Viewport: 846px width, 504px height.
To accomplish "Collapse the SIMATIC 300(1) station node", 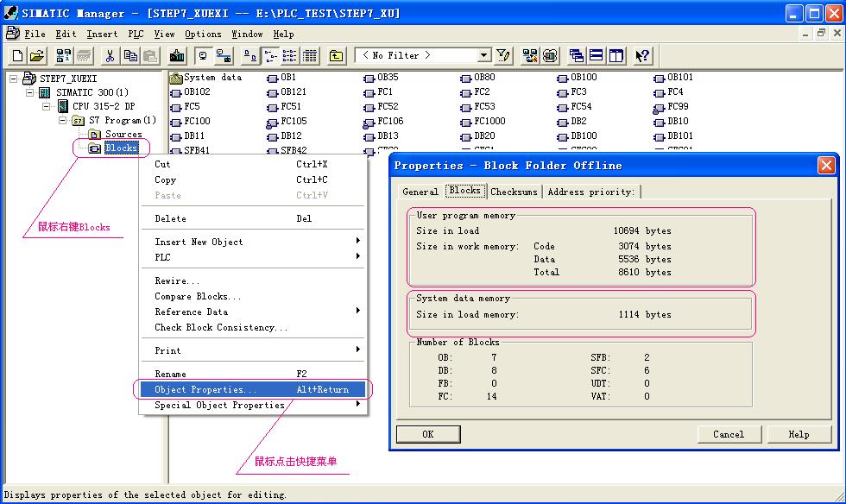I will pyautogui.click(x=30, y=93).
